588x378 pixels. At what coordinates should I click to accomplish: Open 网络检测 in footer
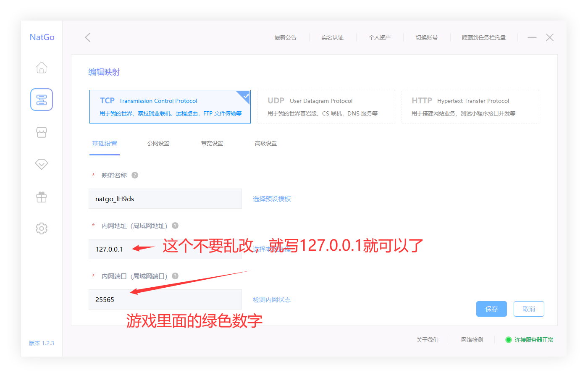(x=472, y=340)
